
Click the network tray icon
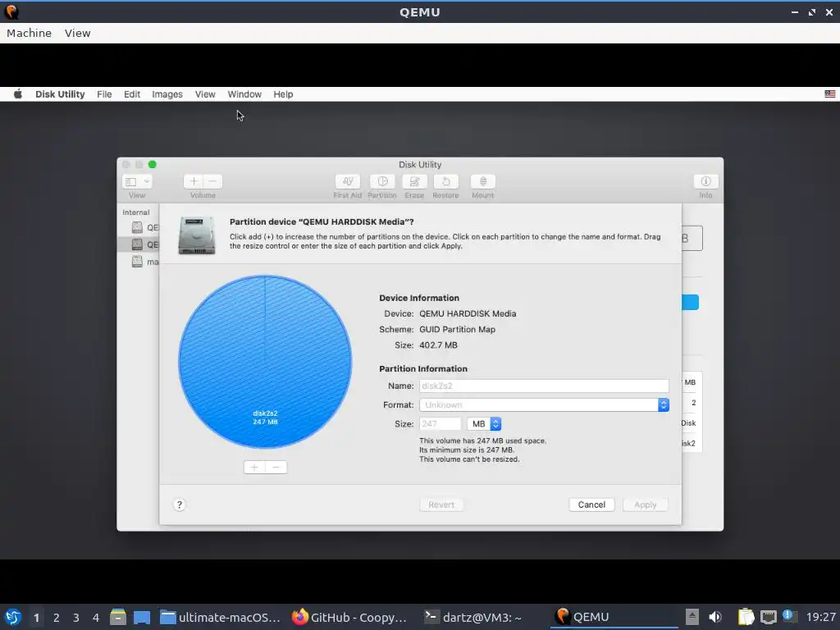pyautogui.click(x=768, y=617)
